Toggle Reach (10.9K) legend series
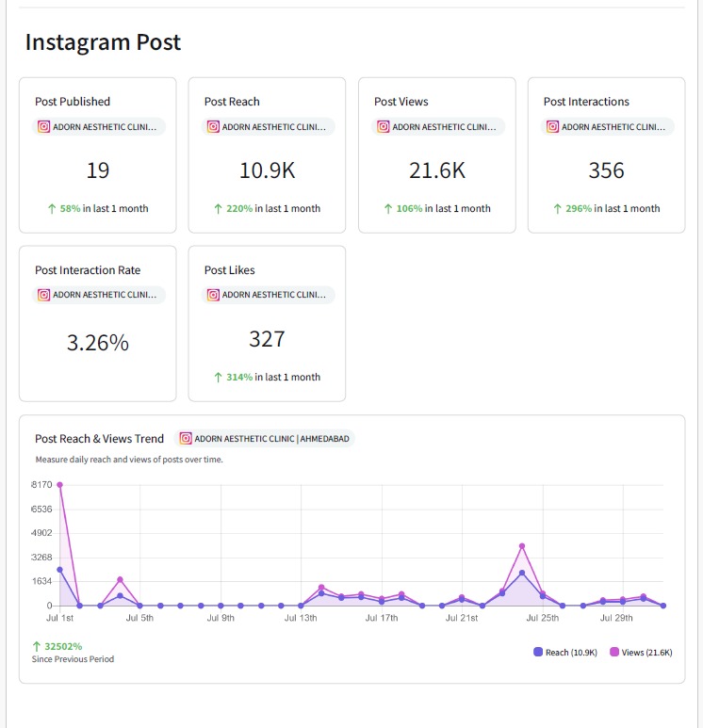Viewport: 703px width, 728px height. coord(565,653)
